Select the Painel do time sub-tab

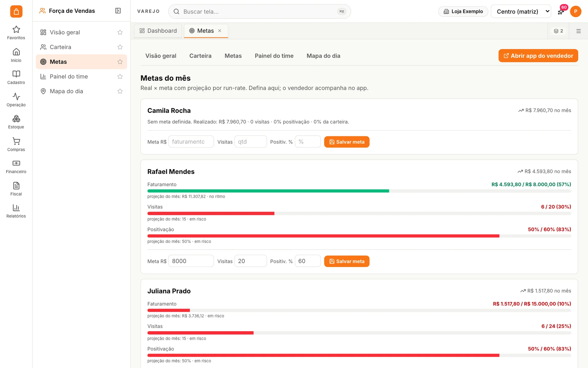[274, 56]
